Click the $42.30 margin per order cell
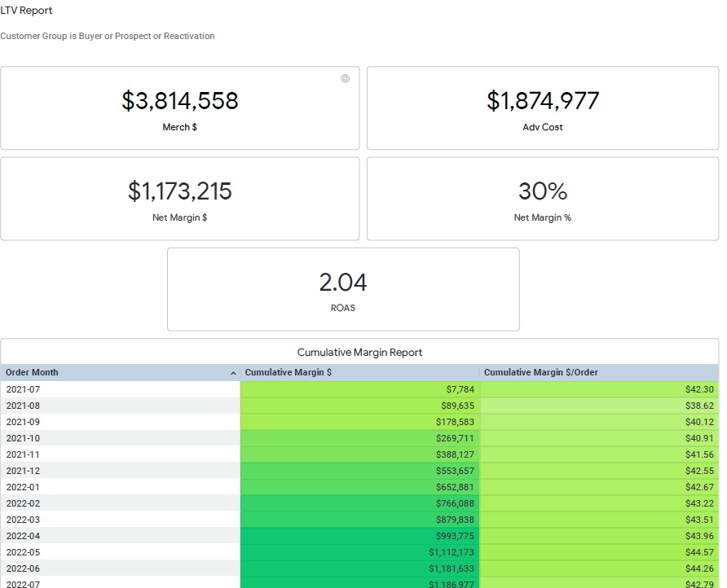 [x=601, y=389]
